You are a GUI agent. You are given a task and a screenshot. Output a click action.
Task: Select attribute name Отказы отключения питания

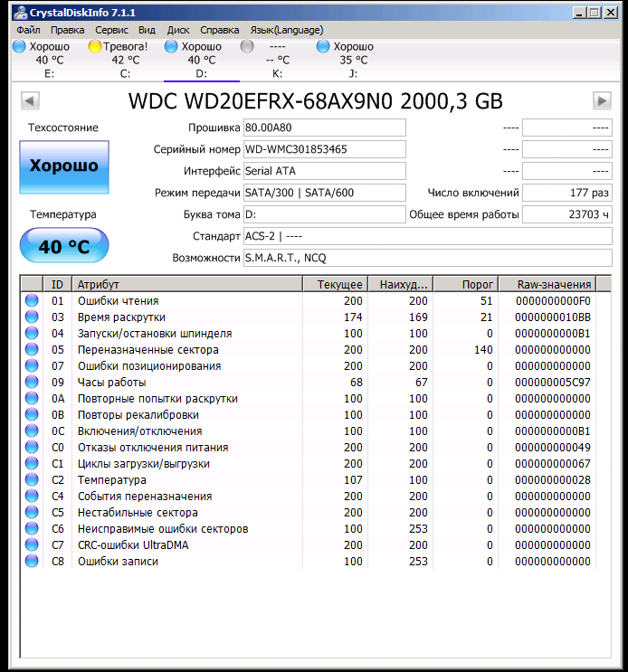[153, 448]
